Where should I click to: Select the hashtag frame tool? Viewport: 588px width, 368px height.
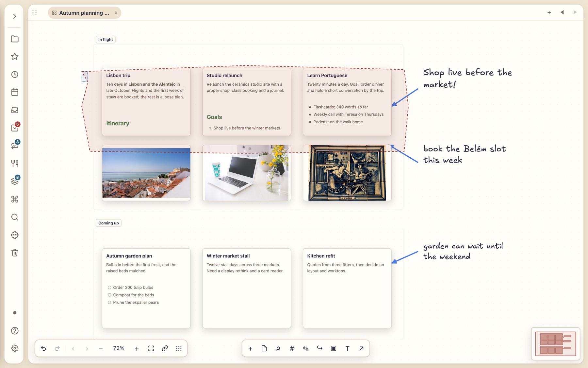[292, 348]
